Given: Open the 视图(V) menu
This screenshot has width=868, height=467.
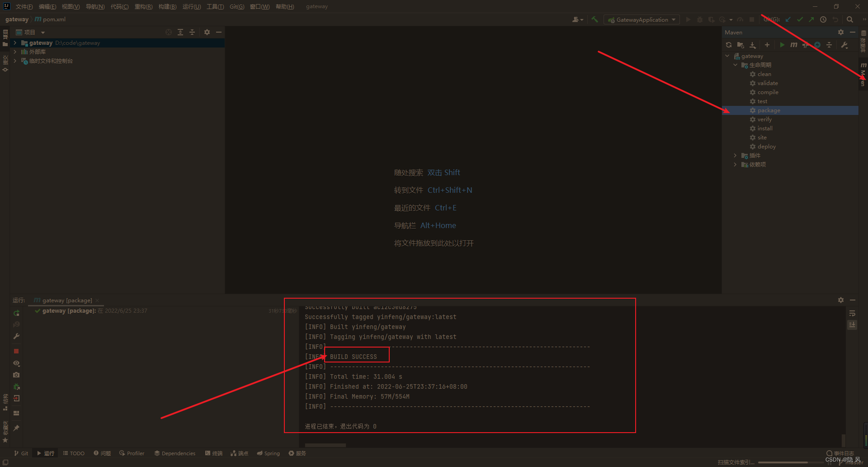Looking at the screenshot, I should coord(71,7).
